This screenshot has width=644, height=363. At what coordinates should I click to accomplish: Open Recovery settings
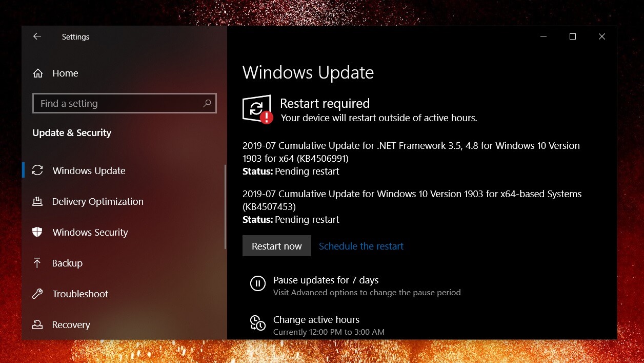[x=71, y=324]
